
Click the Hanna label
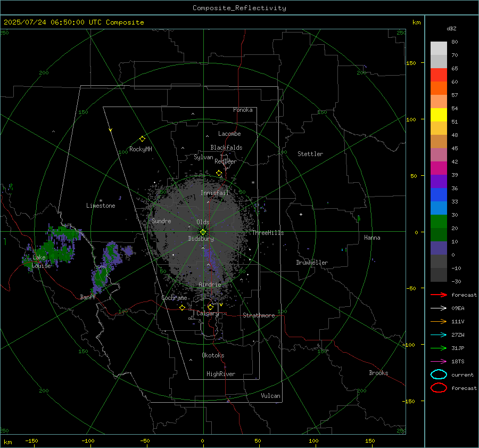click(x=372, y=238)
